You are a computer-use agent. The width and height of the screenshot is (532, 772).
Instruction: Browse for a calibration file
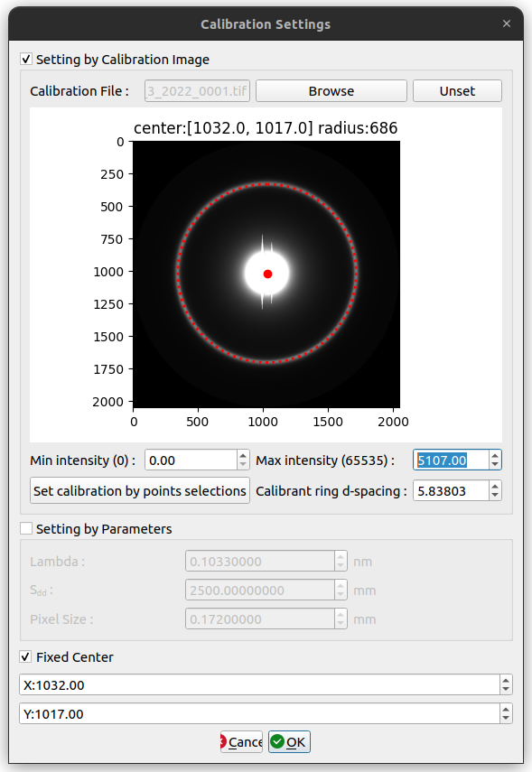[x=331, y=91]
